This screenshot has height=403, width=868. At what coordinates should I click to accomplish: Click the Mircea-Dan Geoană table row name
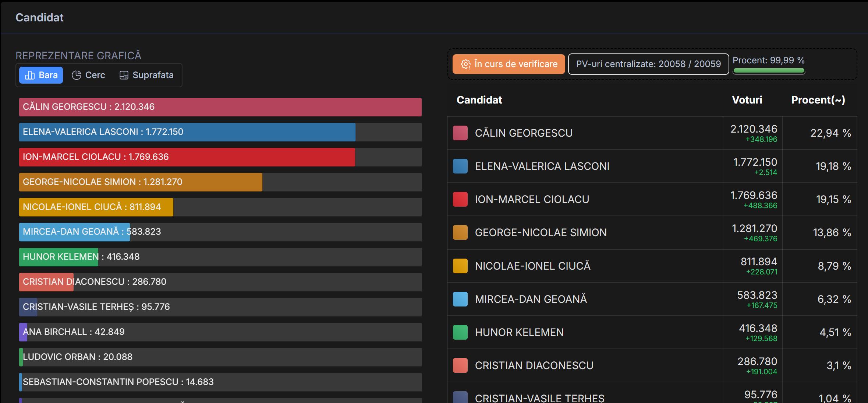[531, 299]
